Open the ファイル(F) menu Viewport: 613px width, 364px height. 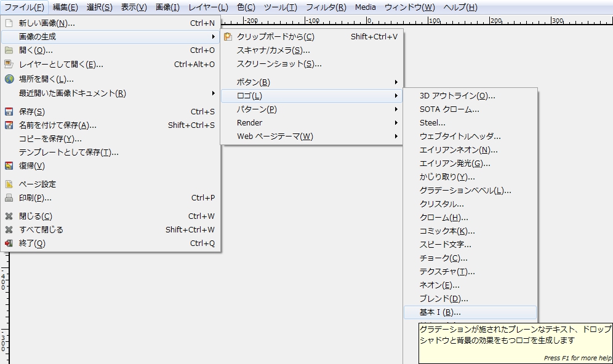pos(24,7)
